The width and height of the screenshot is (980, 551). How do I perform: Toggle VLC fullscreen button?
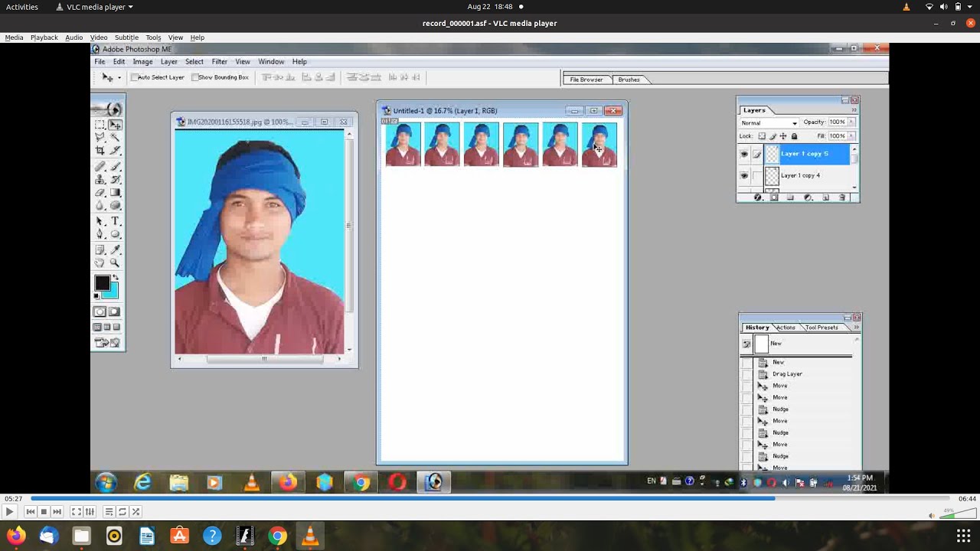[x=76, y=512]
